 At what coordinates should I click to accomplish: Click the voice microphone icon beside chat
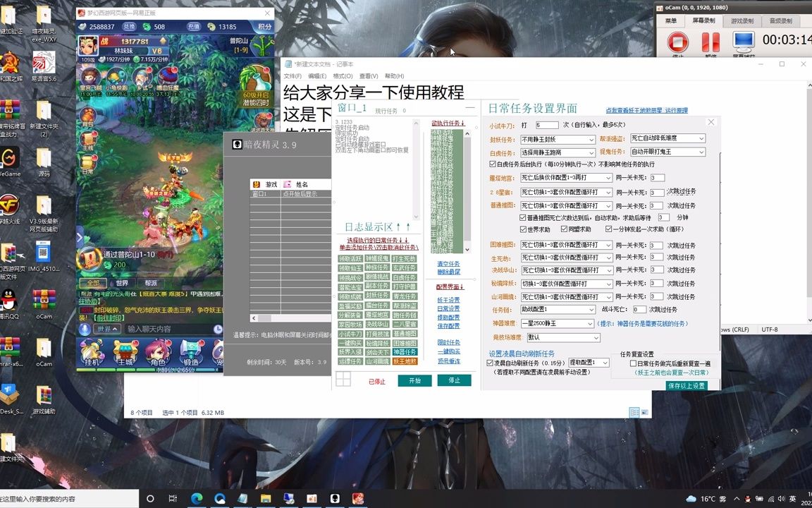[85, 329]
